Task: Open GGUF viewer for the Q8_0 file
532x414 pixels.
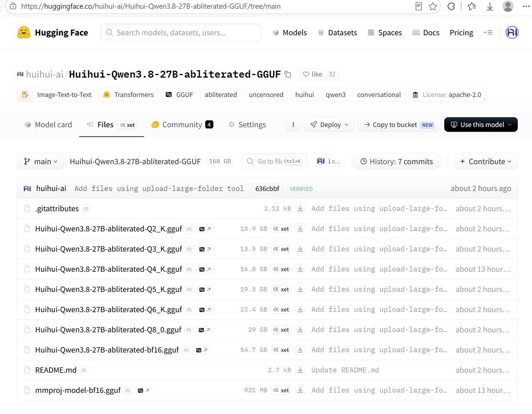Action: click(x=204, y=330)
